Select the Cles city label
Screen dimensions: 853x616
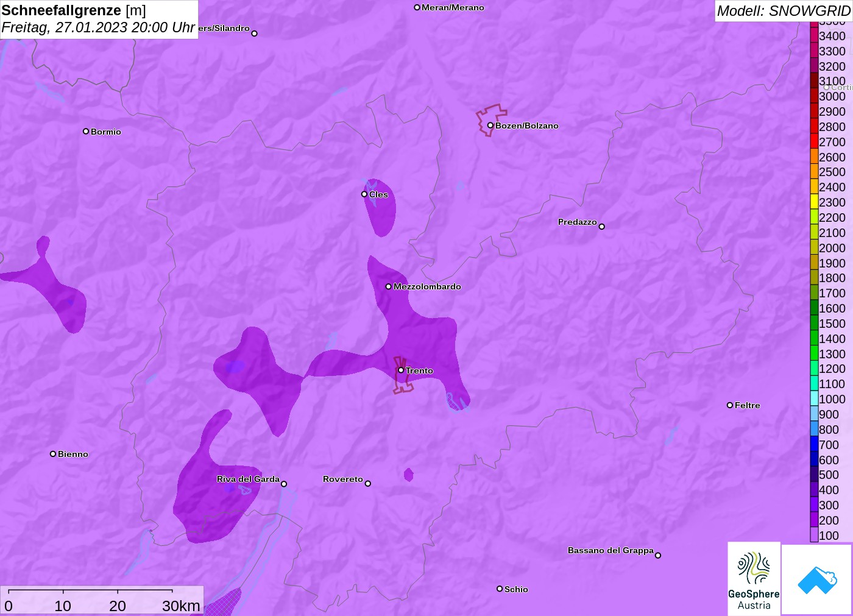tap(378, 194)
